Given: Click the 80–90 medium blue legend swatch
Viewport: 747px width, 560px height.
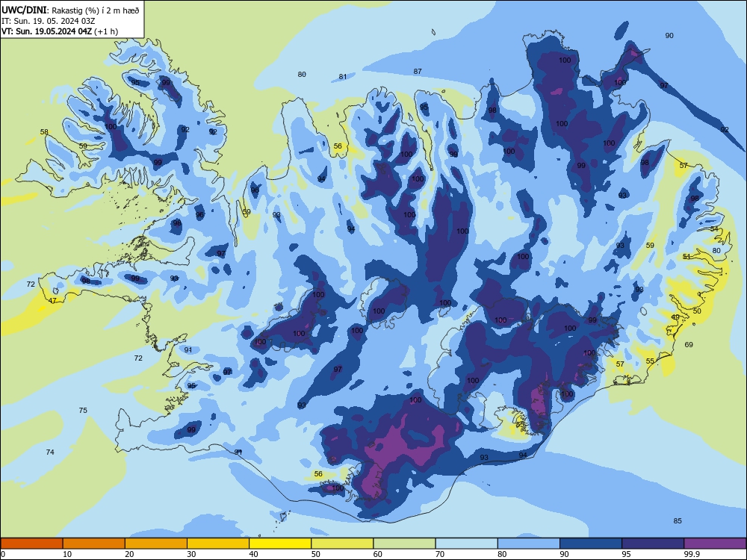Looking at the screenshot, I should tap(529, 544).
